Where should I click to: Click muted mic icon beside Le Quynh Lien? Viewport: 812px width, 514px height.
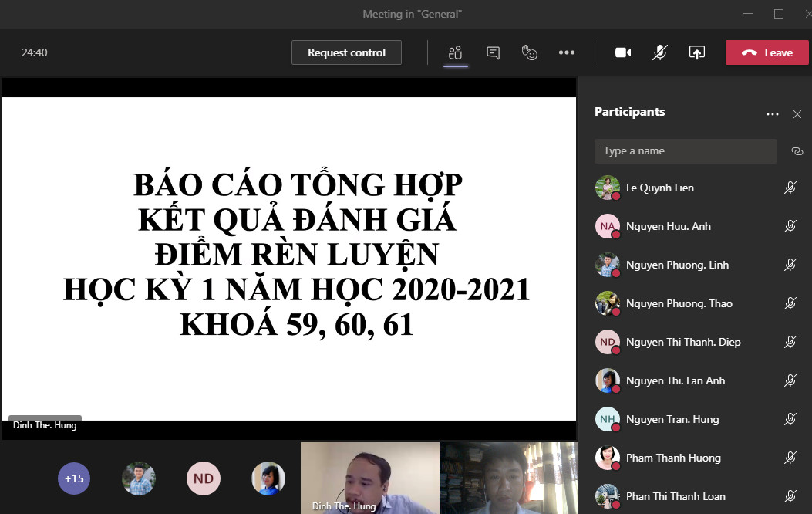coord(790,188)
